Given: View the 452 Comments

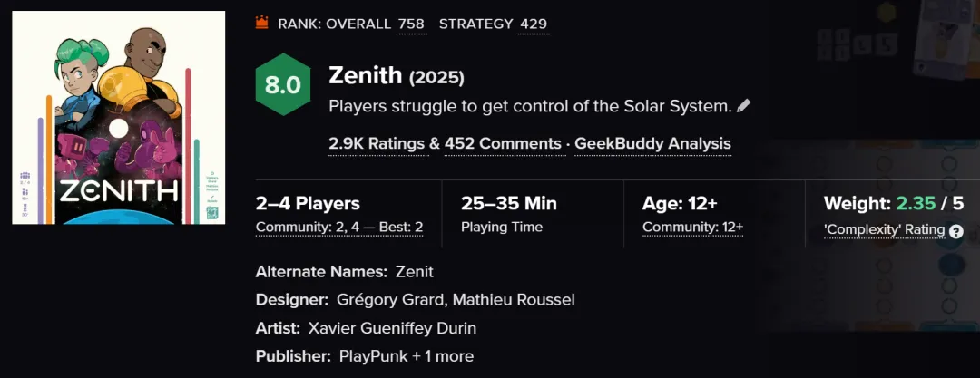Looking at the screenshot, I should [503, 143].
